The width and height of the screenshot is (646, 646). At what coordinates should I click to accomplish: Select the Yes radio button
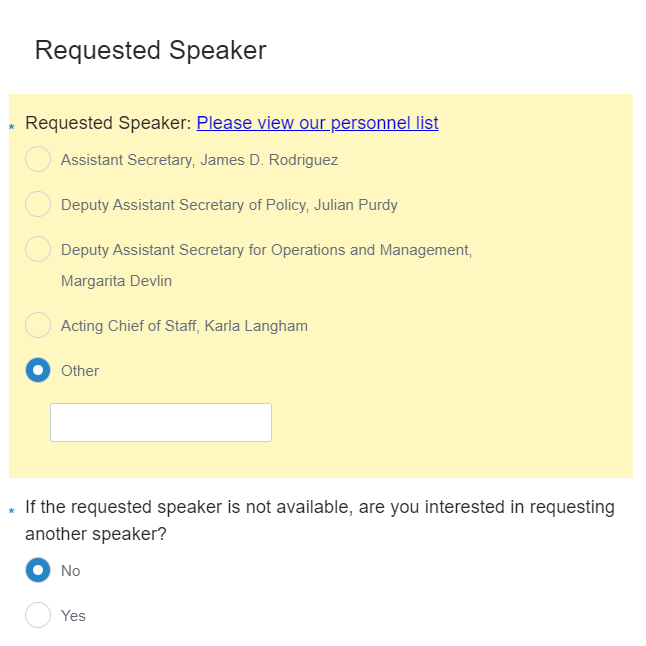coord(38,615)
